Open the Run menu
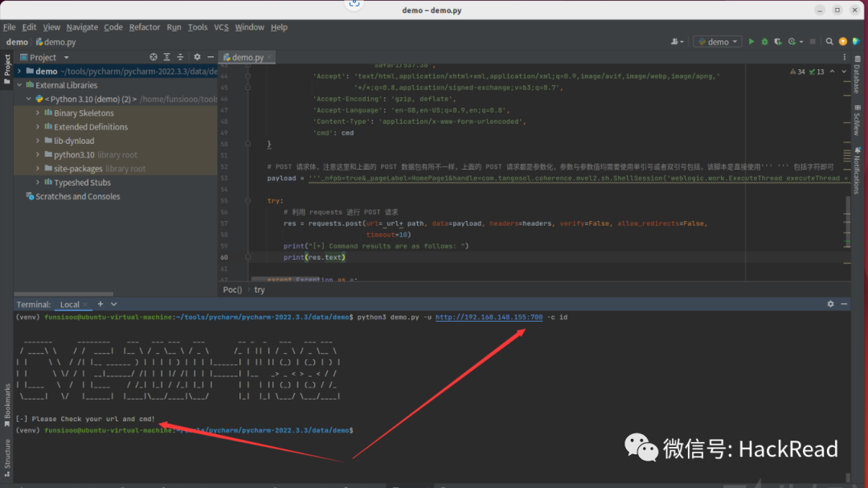Image resolution: width=868 pixels, height=488 pixels. (174, 27)
